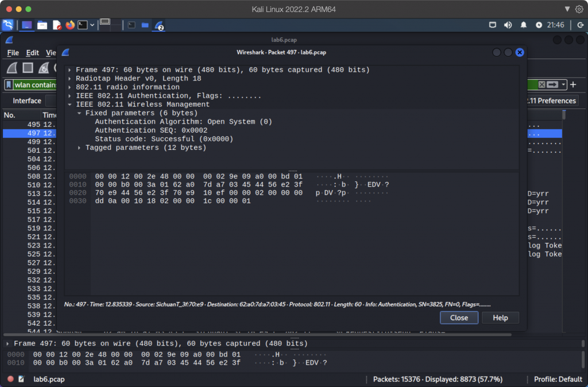Image resolution: width=588 pixels, height=387 pixels.
Task: Click the stop capture square icon
Action: click(x=28, y=68)
